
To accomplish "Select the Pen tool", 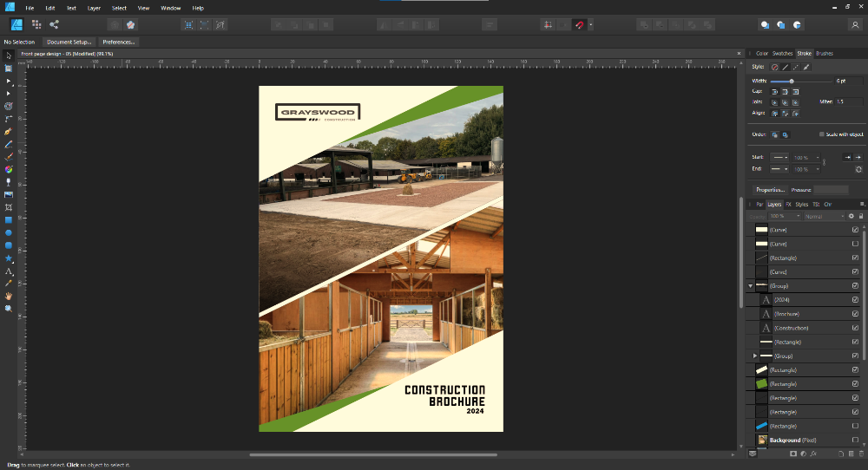I will pyautogui.click(x=9, y=131).
